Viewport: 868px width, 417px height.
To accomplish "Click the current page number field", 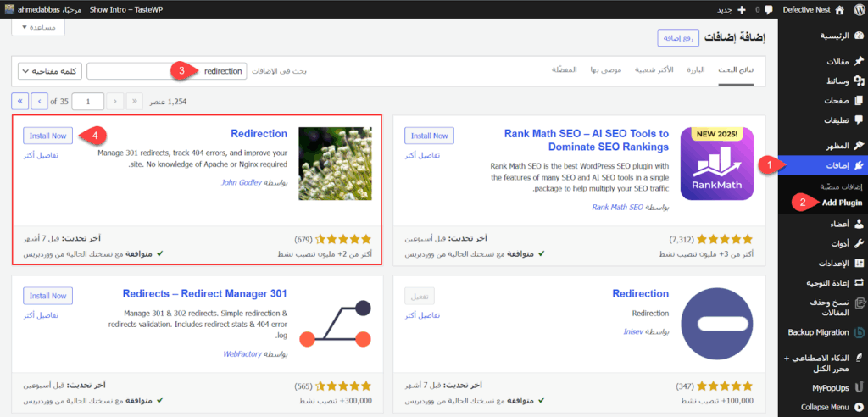I will [88, 101].
